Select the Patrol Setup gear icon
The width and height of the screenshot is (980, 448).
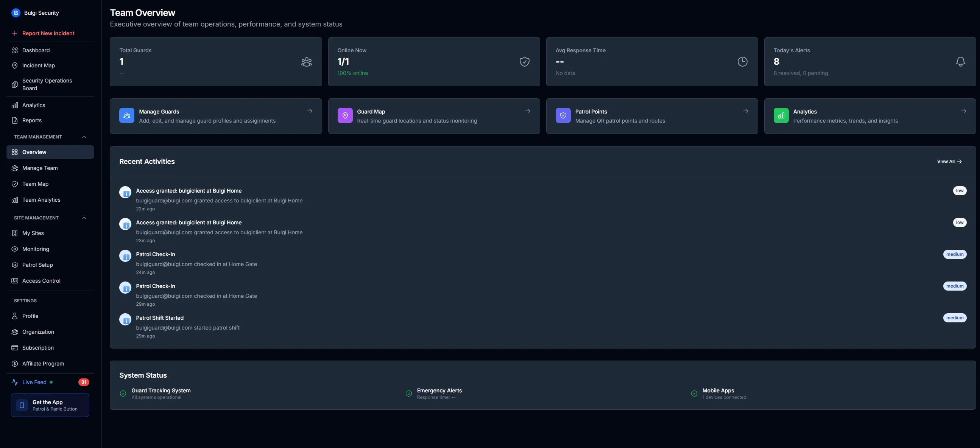point(14,265)
